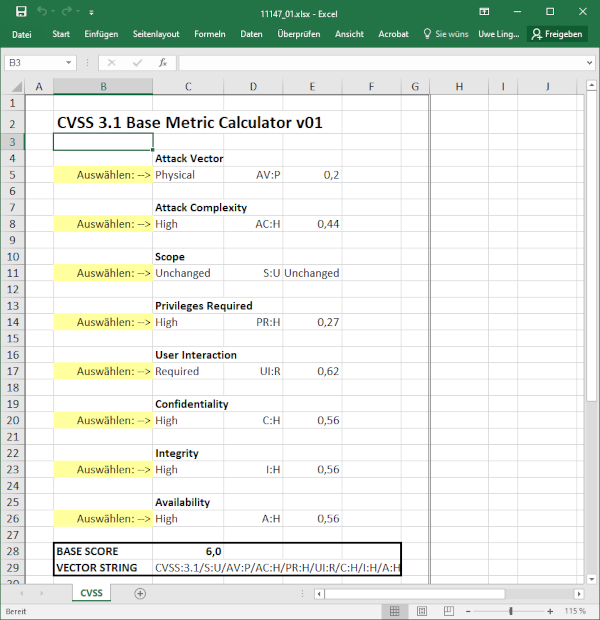Open the insert function (fx) dialog

click(x=162, y=62)
